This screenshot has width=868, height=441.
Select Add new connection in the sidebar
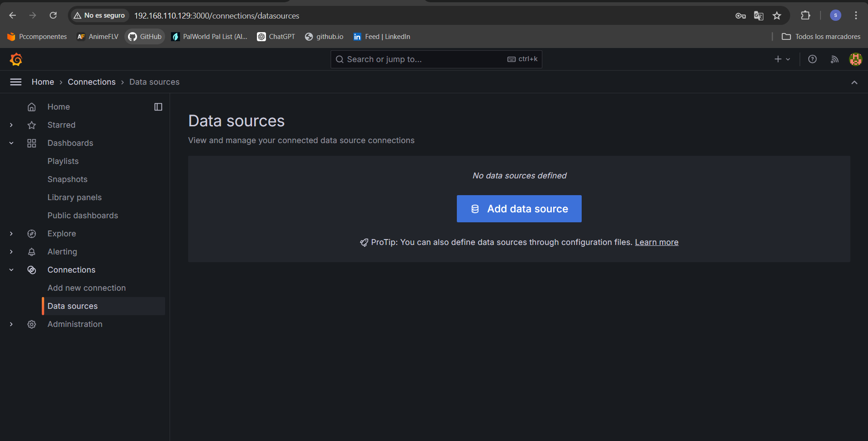pos(86,288)
